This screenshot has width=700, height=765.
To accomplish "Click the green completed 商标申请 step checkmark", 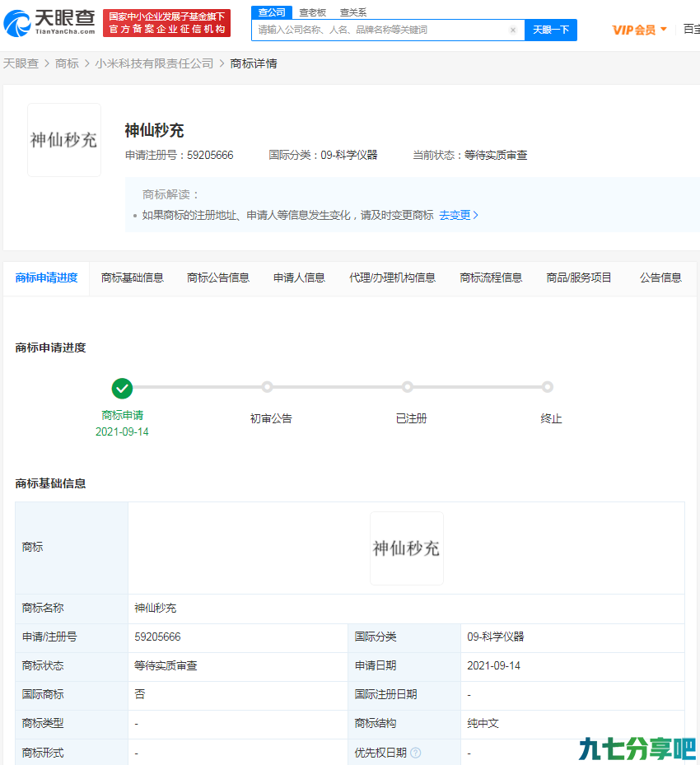I will click(x=122, y=389).
